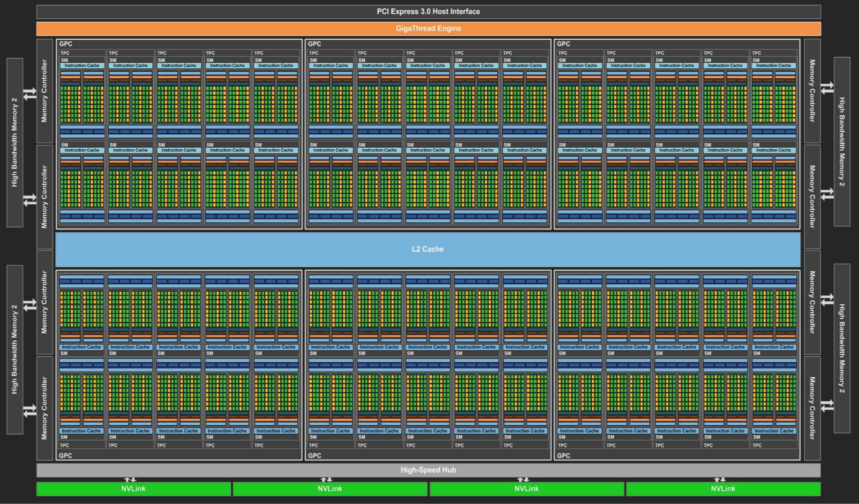The image size is (859, 504).
Task: Select upper-right High Bandwidth Memory 2 block
Action: coord(842,142)
